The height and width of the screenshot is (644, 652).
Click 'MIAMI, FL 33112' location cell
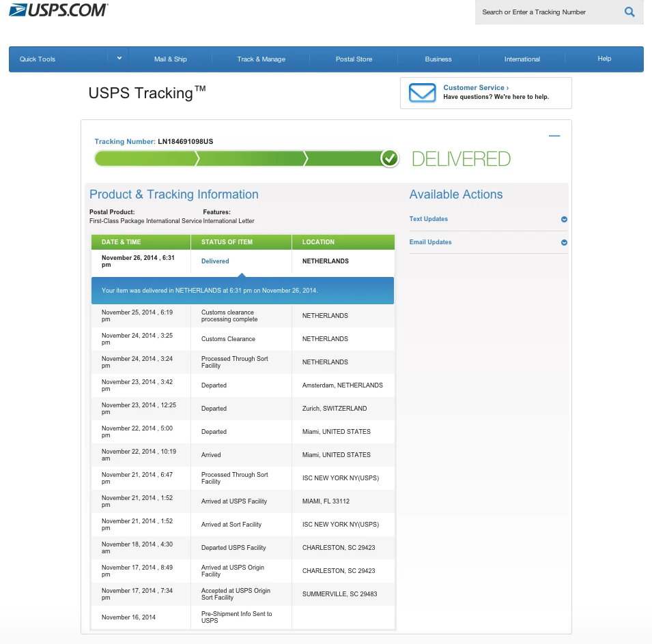tap(326, 501)
